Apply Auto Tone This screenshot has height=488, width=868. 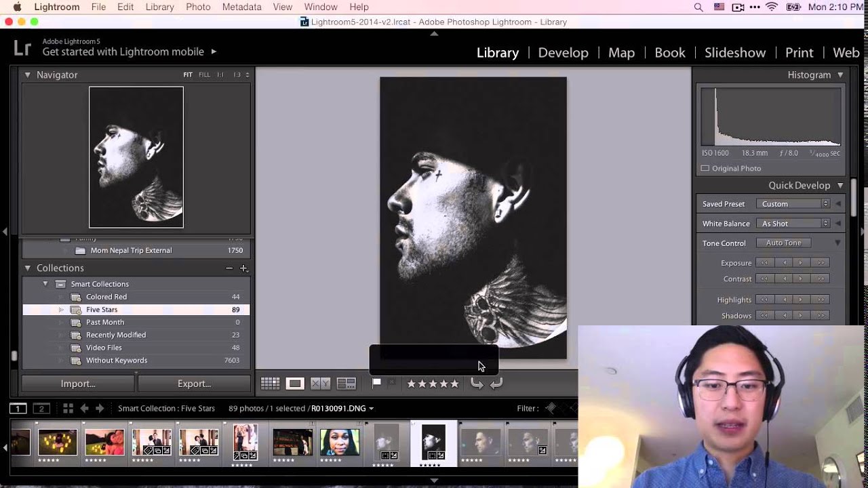(784, 243)
